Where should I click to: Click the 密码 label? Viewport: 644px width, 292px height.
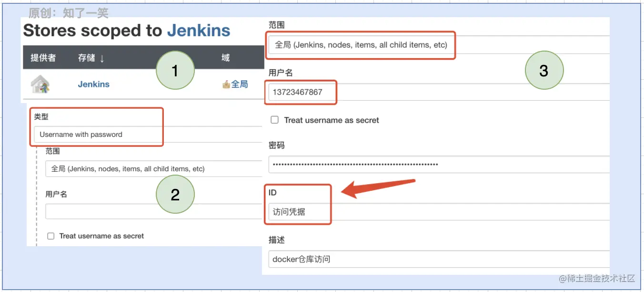(276, 145)
